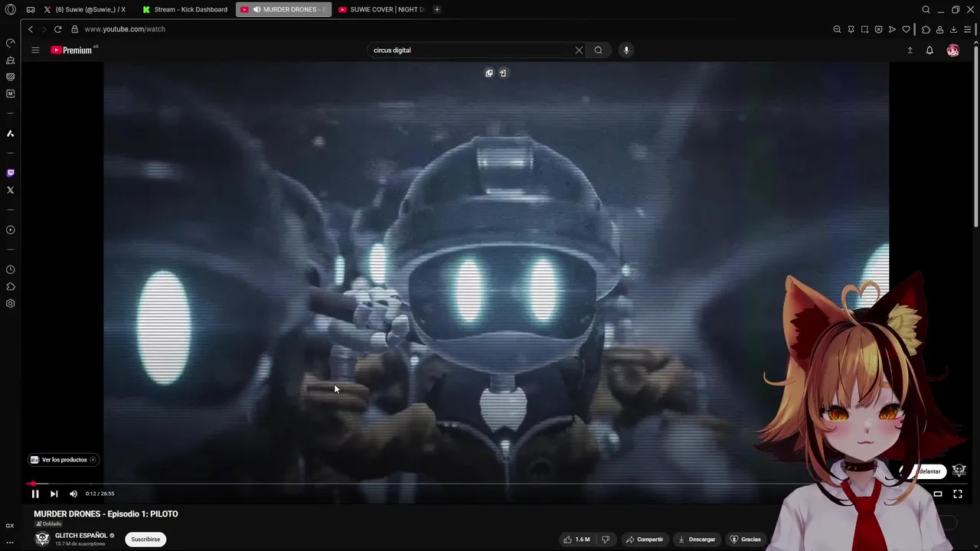Open the browser downloads icon

coord(953,29)
